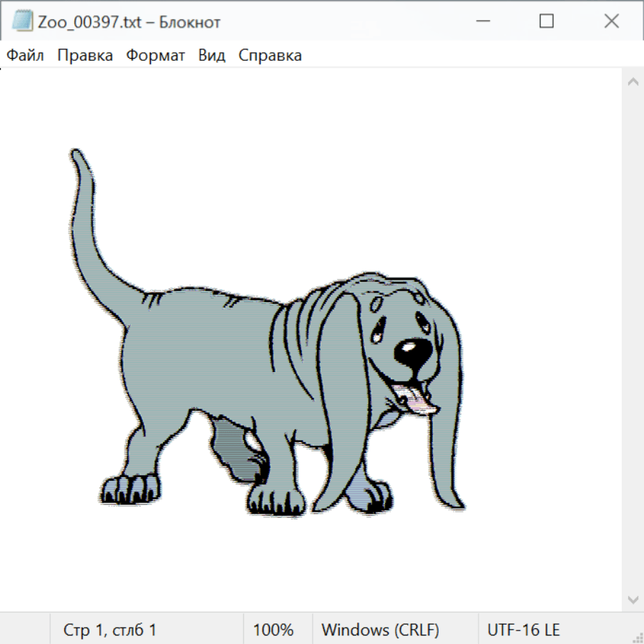Click the 100% zoom indicator

(x=273, y=630)
